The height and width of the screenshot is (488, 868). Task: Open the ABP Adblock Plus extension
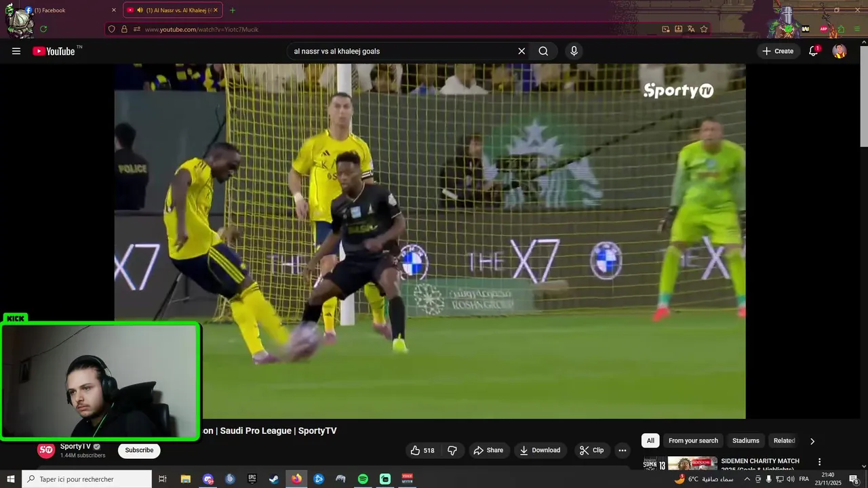click(824, 29)
